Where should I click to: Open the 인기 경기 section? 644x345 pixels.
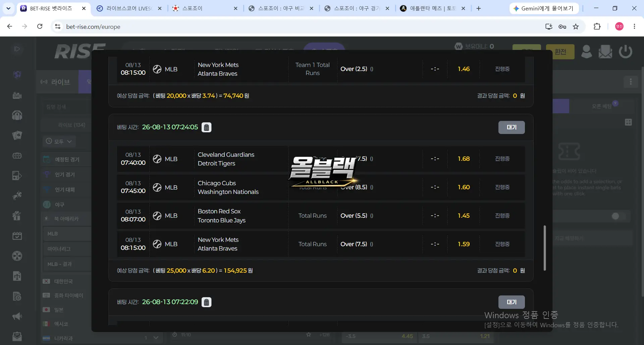coord(66,175)
